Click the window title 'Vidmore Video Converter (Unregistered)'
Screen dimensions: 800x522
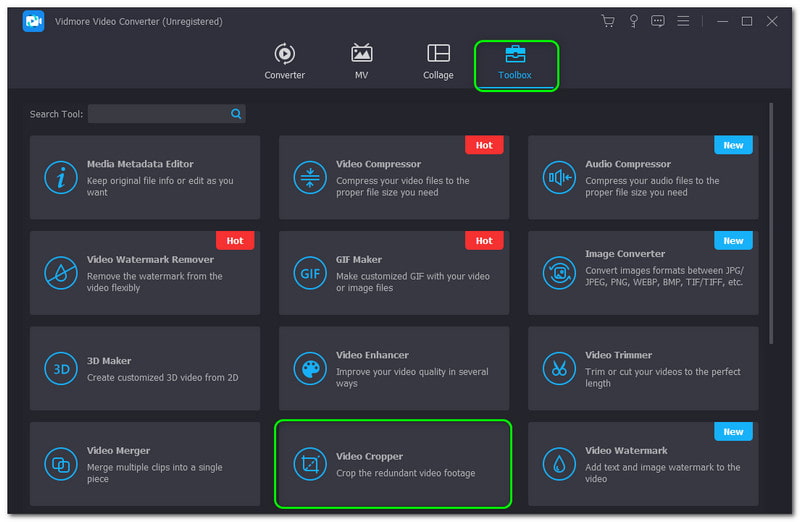point(138,21)
